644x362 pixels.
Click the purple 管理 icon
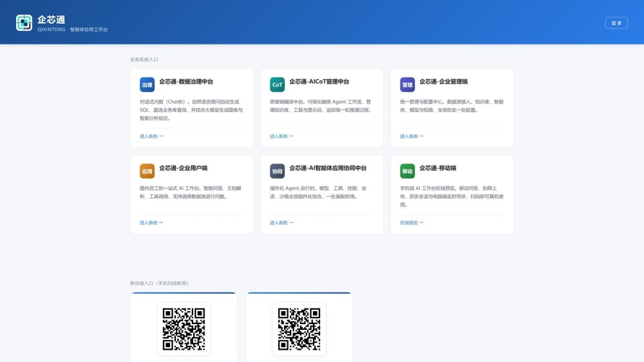[408, 84]
